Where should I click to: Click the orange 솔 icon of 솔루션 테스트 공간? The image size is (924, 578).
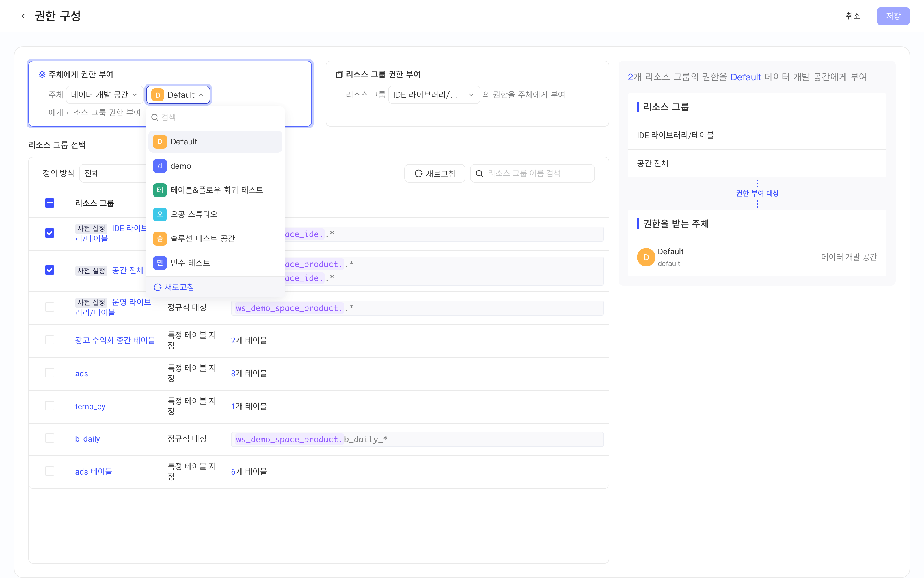[160, 238]
